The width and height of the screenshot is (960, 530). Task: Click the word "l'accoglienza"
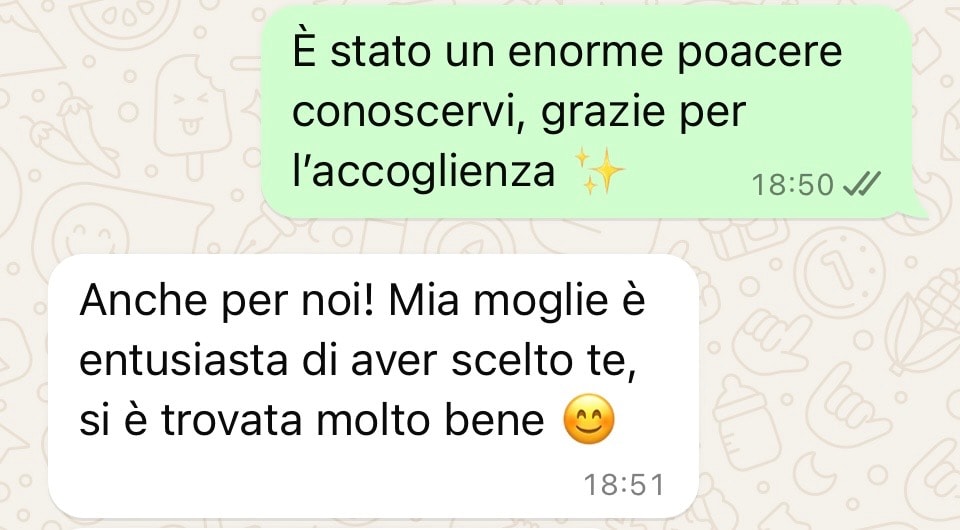click(x=424, y=173)
